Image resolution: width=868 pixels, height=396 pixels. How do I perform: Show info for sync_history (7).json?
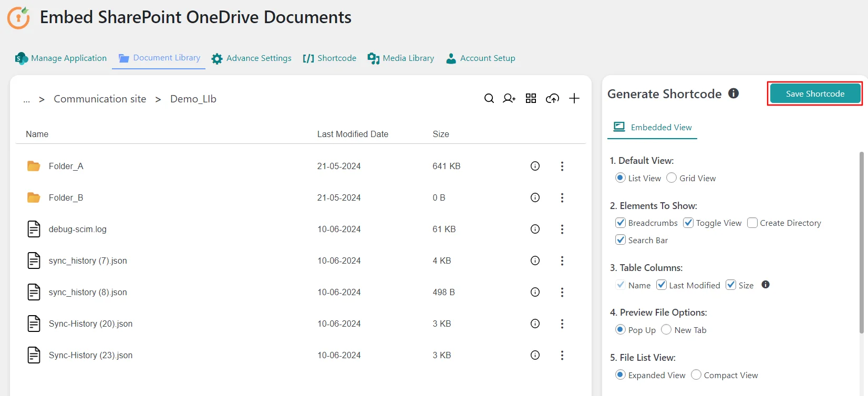tap(535, 260)
